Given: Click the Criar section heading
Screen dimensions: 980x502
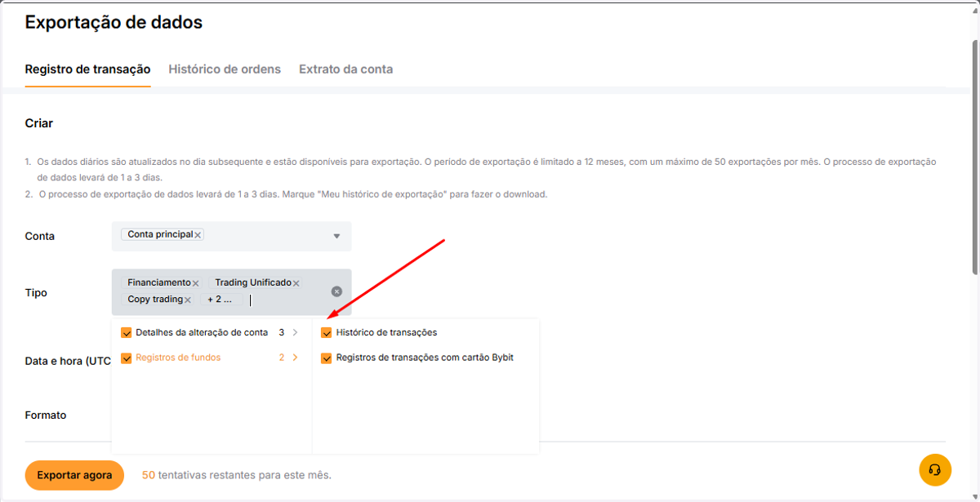Looking at the screenshot, I should pos(39,123).
